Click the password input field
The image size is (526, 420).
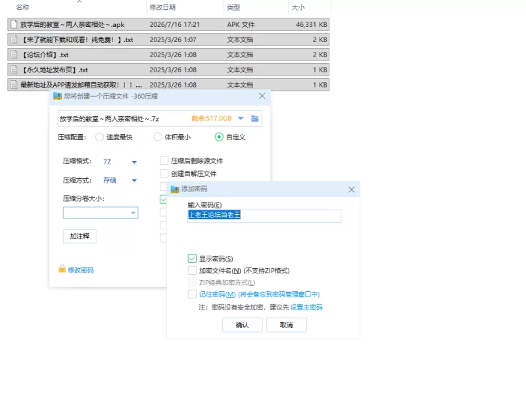coord(264,216)
